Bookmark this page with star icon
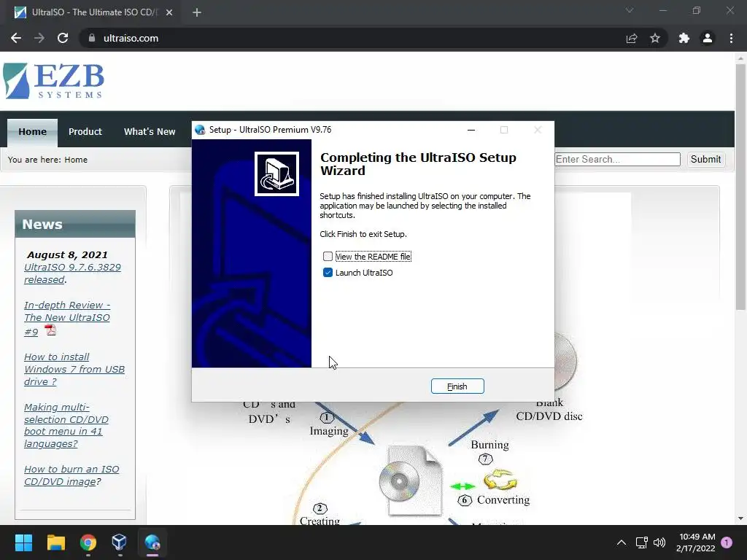This screenshot has height=560, width=747. [x=655, y=38]
